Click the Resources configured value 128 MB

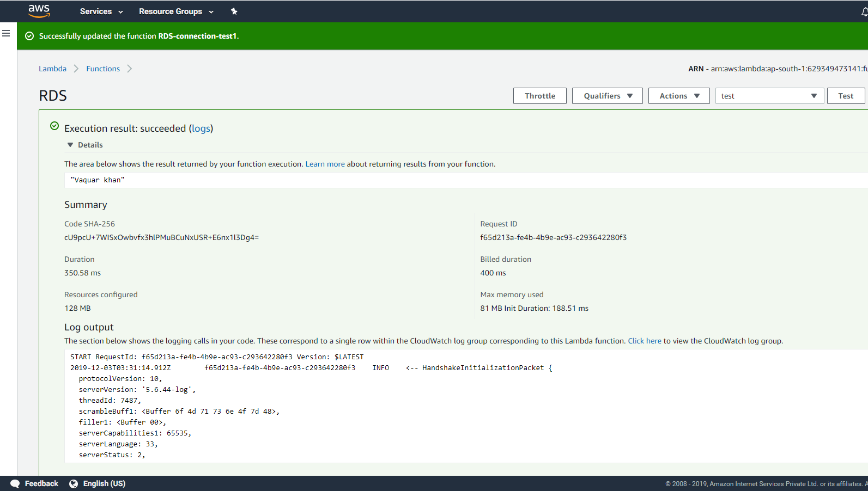(x=77, y=308)
